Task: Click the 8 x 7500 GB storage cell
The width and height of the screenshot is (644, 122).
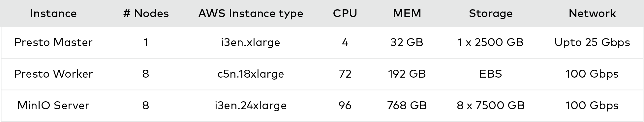Action: (x=491, y=106)
